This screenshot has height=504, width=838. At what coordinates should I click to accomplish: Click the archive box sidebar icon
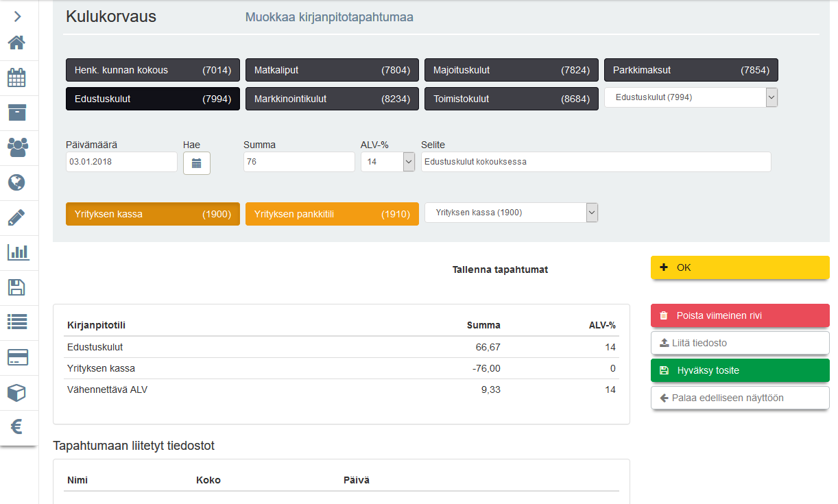[17, 112]
